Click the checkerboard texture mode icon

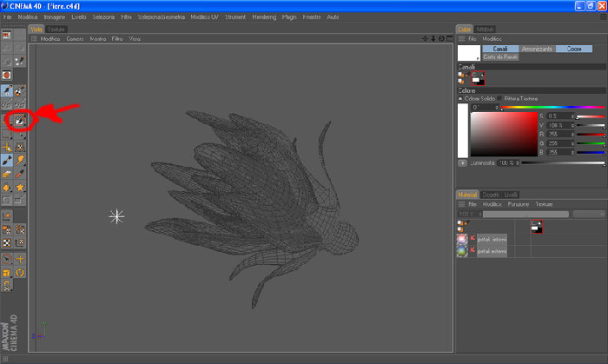7,242
